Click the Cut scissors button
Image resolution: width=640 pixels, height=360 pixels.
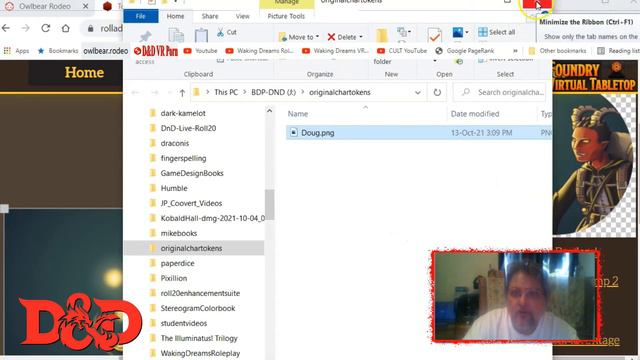pos(227,32)
